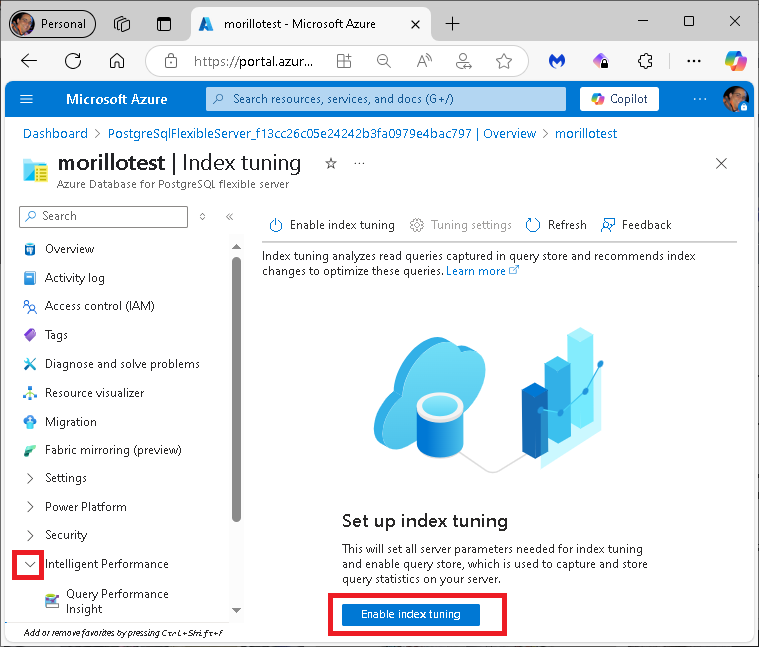Click the morillotest breadcrumb link
This screenshot has width=759, height=647.
[x=586, y=134]
